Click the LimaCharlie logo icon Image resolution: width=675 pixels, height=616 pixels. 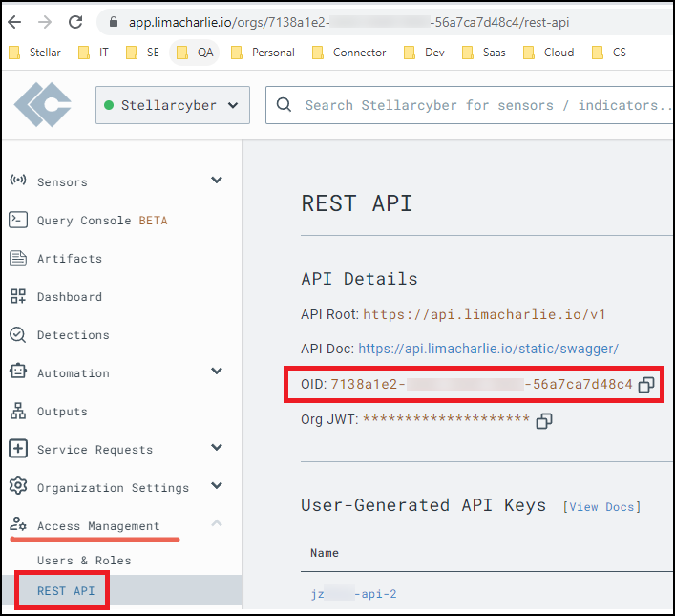pyautogui.click(x=43, y=105)
